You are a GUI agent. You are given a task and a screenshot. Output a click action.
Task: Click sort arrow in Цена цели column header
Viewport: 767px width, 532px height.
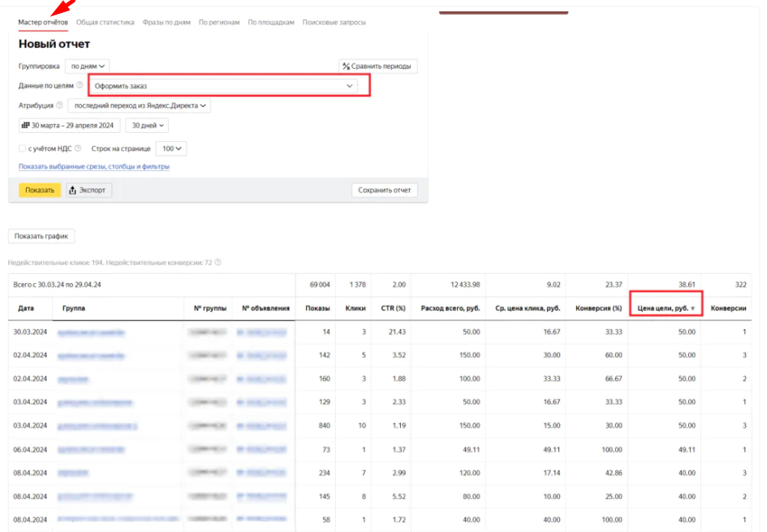pyautogui.click(x=692, y=309)
